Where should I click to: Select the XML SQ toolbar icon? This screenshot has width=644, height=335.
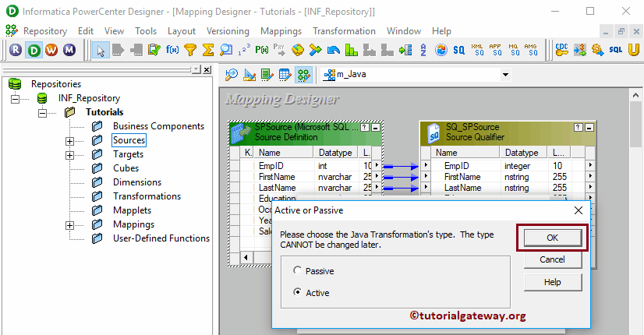click(x=477, y=50)
